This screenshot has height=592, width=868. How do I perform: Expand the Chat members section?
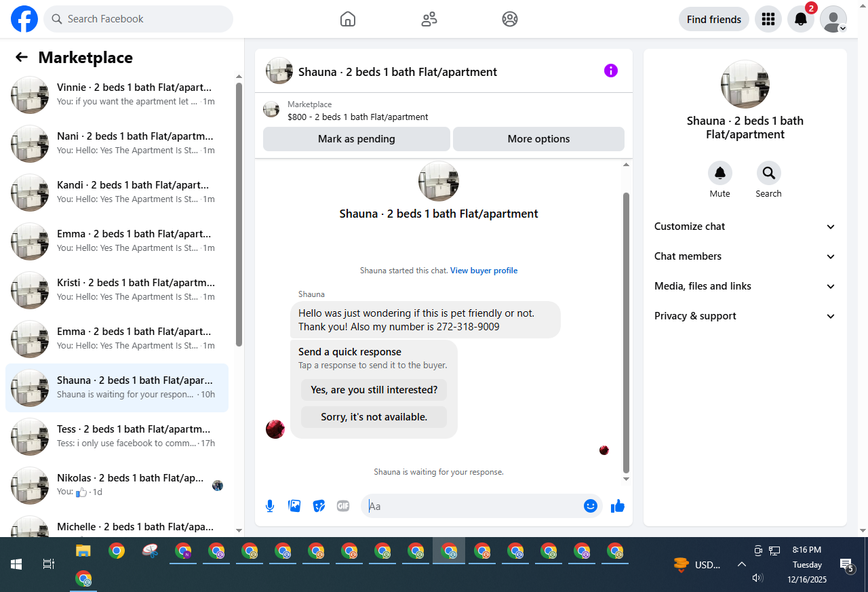tap(745, 256)
